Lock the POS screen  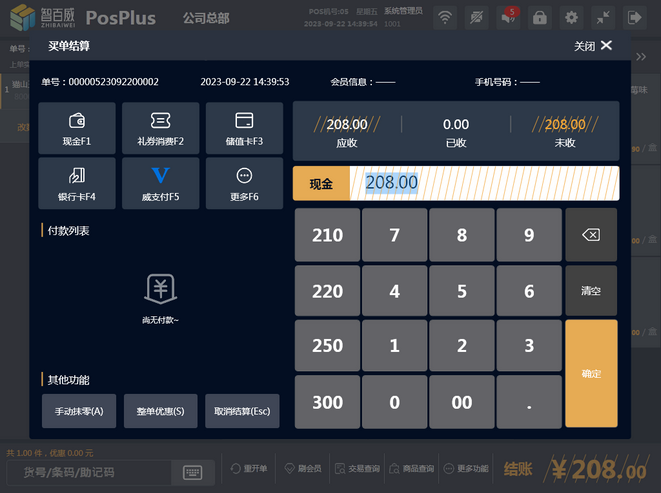tap(539, 17)
